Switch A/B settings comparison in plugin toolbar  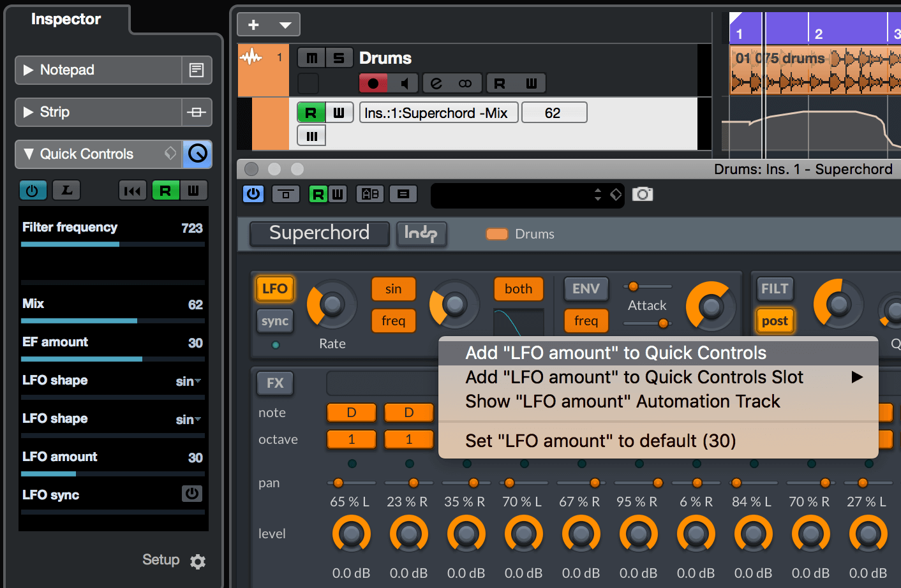pyautogui.click(x=370, y=194)
